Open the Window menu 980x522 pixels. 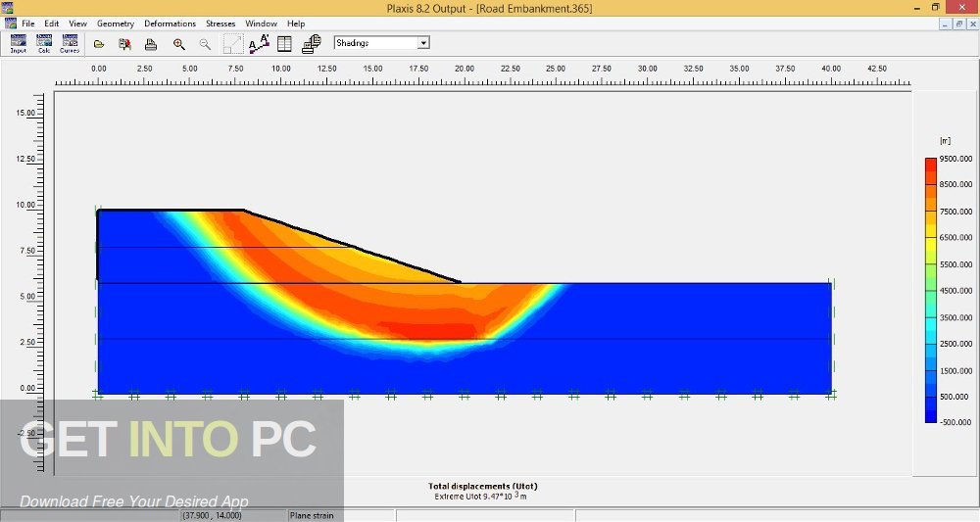click(x=262, y=24)
